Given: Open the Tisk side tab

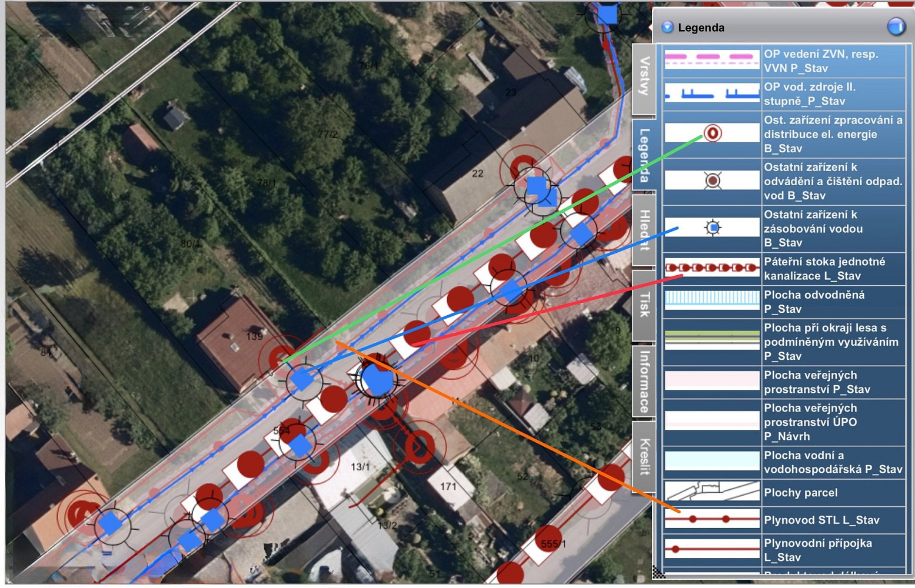Looking at the screenshot, I should pos(644,305).
